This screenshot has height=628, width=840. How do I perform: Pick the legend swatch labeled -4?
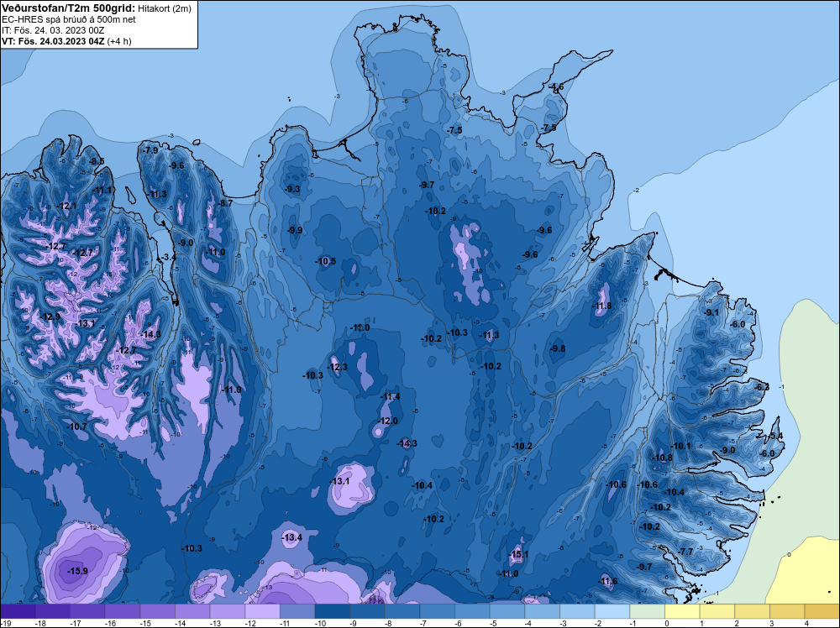point(543,611)
